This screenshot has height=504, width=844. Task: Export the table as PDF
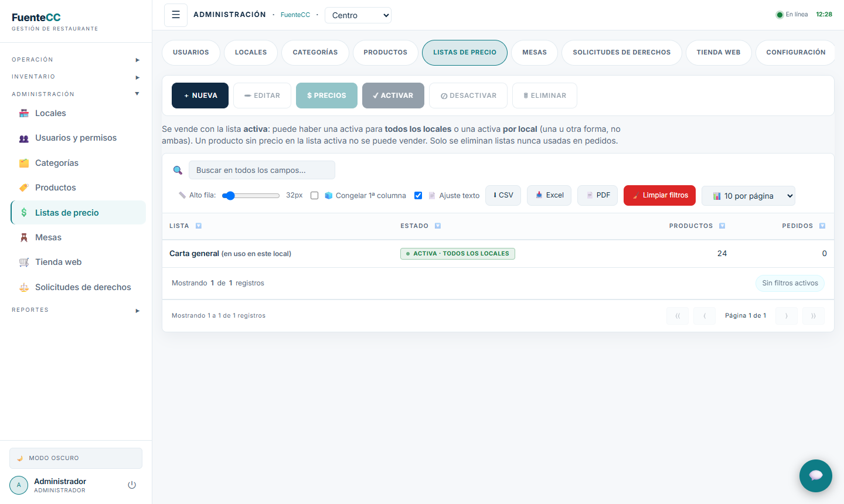click(597, 196)
